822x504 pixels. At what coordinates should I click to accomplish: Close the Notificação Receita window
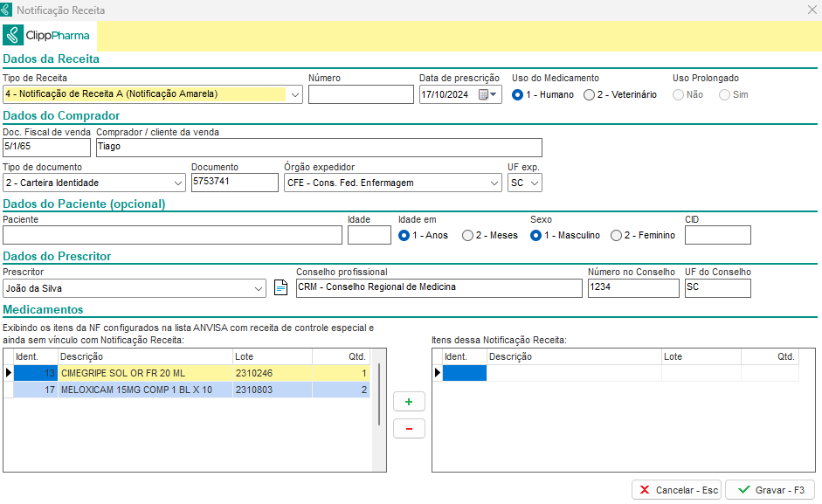point(811,10)
